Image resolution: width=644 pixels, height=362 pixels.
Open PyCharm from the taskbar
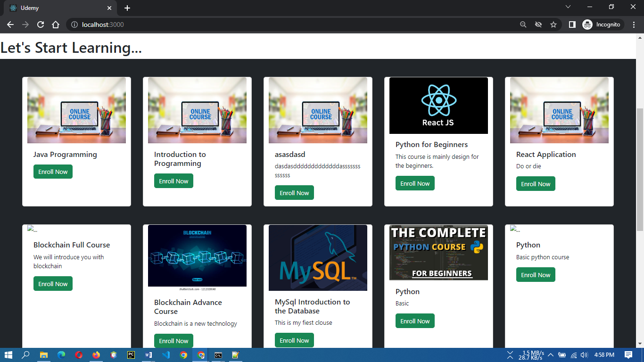[131, 355]
